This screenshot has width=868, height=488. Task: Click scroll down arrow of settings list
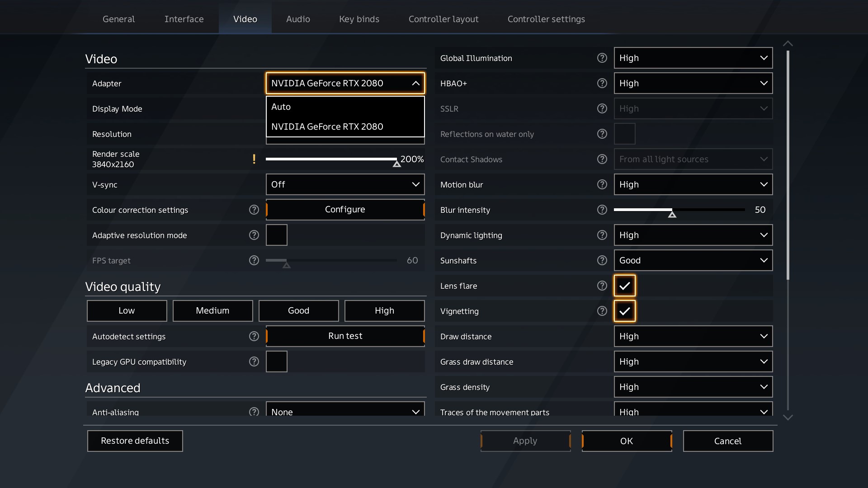tap(788, 418)
